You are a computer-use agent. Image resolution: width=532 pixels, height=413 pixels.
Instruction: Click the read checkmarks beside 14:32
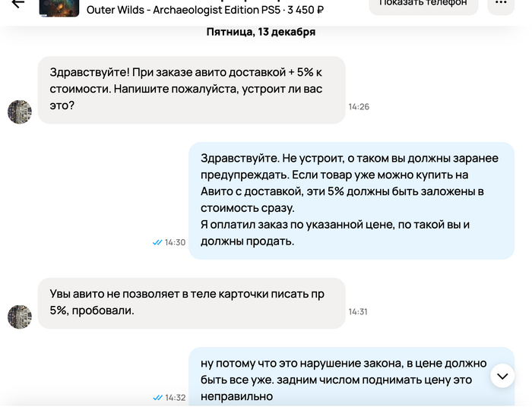tap(157, 397)
